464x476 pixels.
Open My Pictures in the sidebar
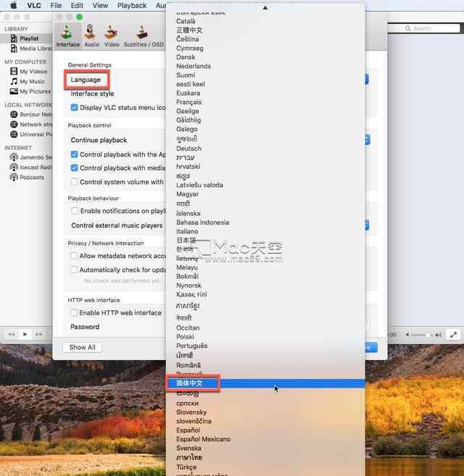click(x=30, y=91)
